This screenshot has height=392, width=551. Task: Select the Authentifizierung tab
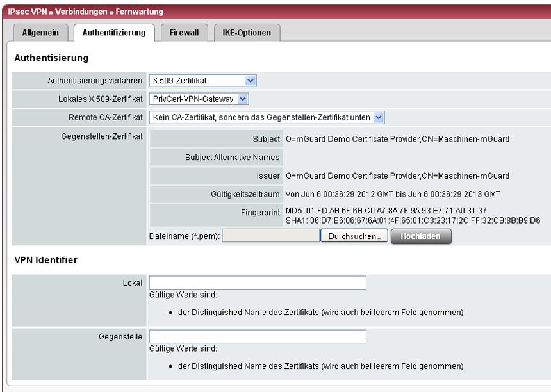point(113,33)
